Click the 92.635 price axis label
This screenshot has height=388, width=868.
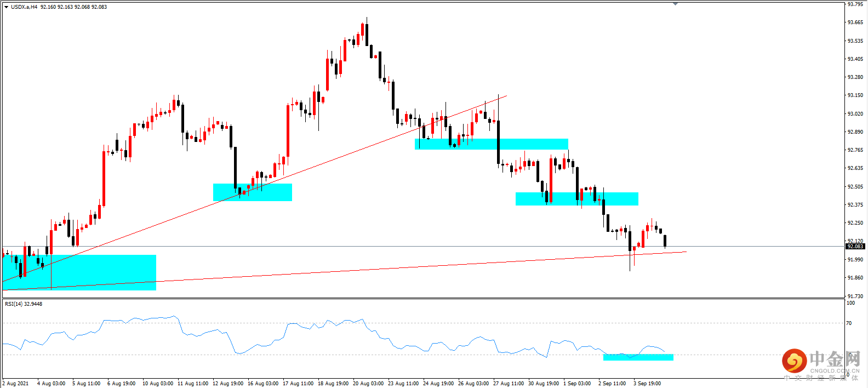(x=855, y=168)
